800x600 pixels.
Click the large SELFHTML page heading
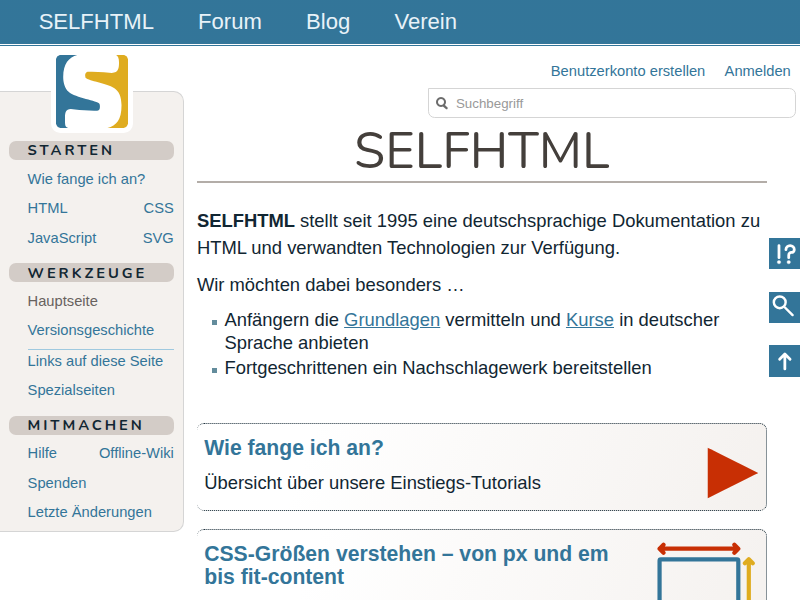coord(482,151)
